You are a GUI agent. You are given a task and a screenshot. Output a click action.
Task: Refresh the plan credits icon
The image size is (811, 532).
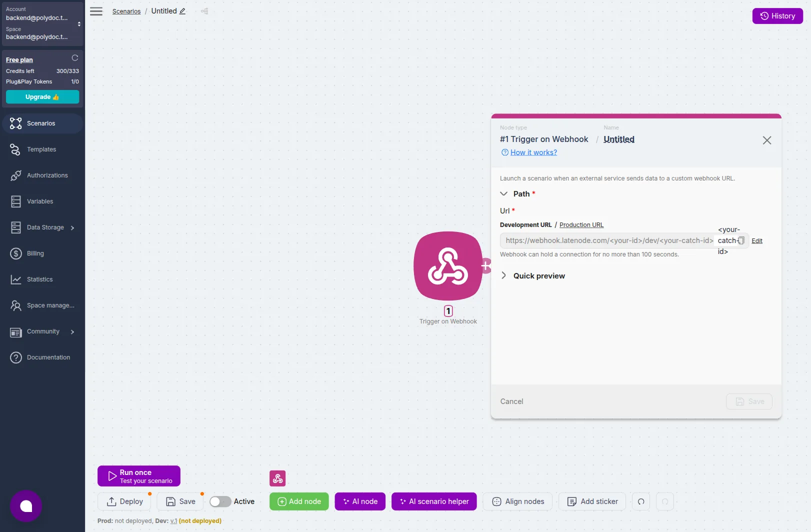75,58
